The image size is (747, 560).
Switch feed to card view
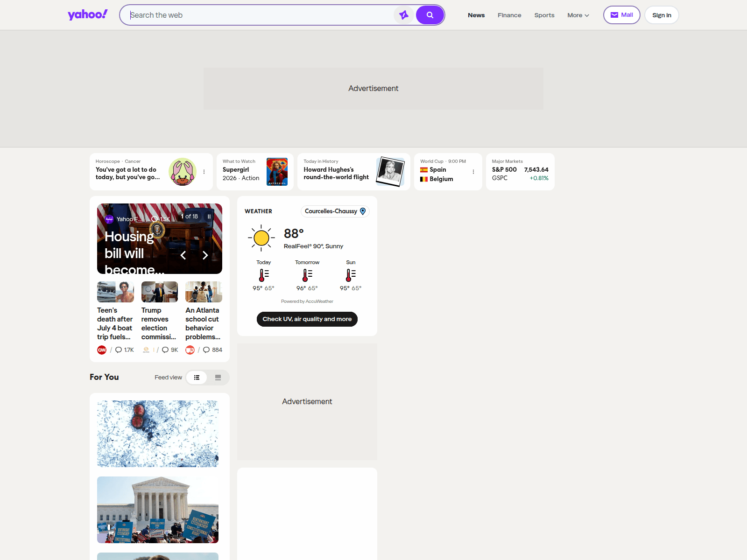[218, 378]
